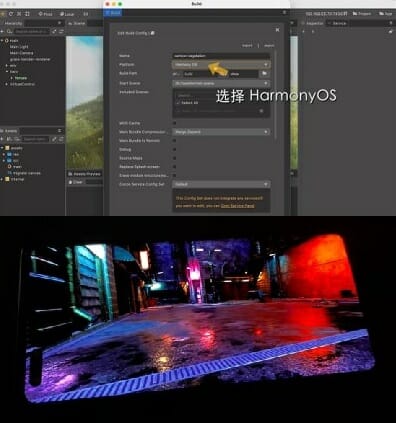Click the lock icon in the Inspector panel
The image size is (396, 423).
pos(391,31)
